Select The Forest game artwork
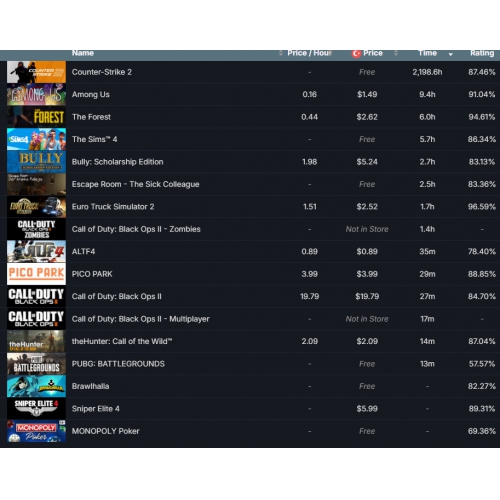500x500 pixels. (x=36, y=117)
